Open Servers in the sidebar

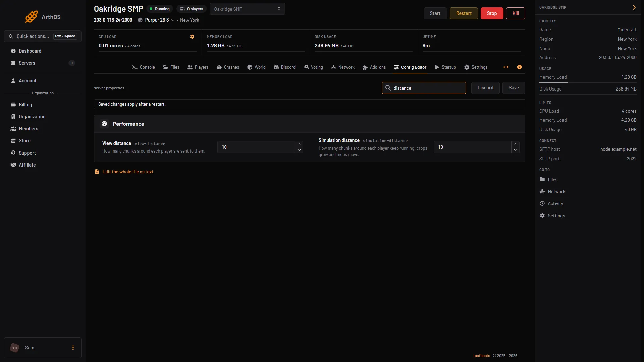[43, 63]
